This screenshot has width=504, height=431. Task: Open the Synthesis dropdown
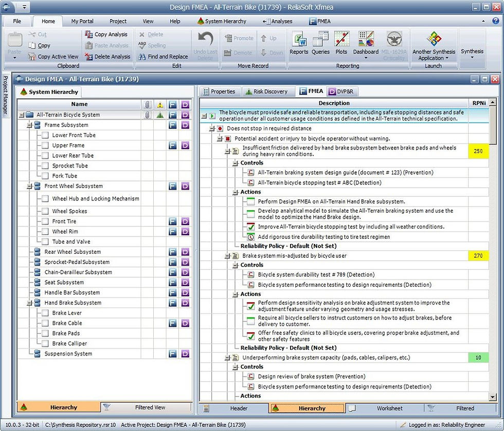click(x=472, y=48)
